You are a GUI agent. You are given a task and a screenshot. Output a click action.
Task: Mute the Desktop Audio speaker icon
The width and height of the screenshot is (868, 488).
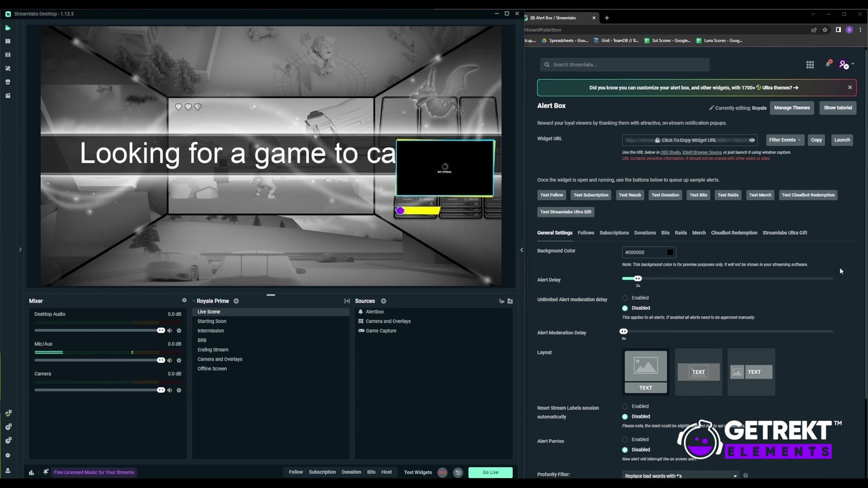170,330
